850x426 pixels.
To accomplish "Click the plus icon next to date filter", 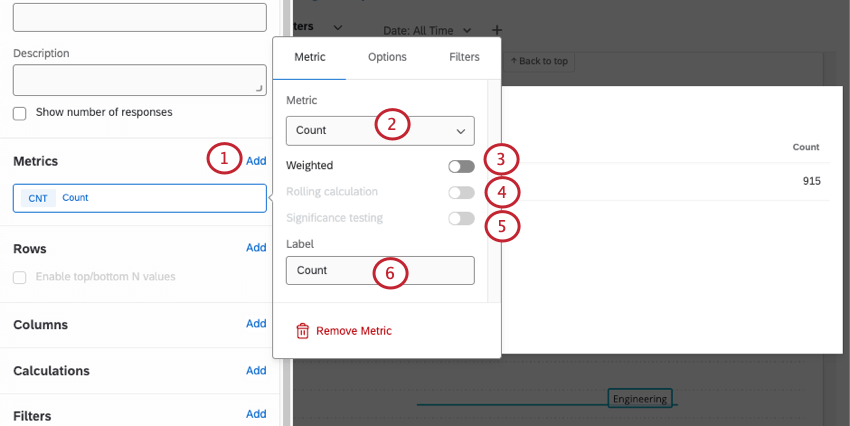I will tap(497, 30).
